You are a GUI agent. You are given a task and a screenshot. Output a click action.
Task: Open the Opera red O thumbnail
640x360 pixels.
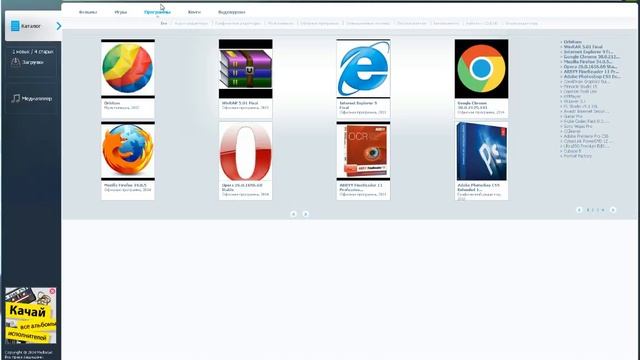pyautogui.click(x=245, y=151)
